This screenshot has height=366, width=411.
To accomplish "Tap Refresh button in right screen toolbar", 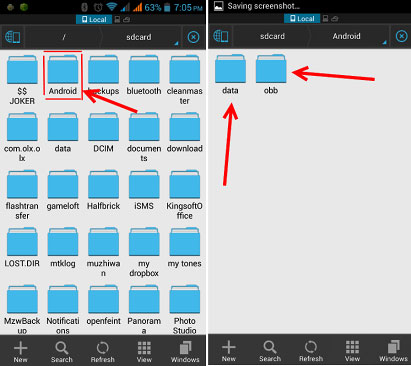I will click(311, 351).
